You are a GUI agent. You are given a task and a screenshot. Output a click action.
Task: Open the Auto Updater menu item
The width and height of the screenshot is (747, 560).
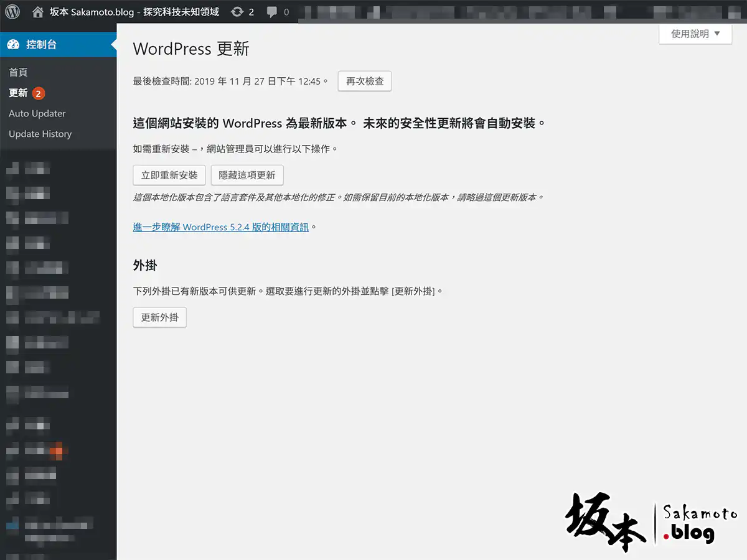[37, 113]
